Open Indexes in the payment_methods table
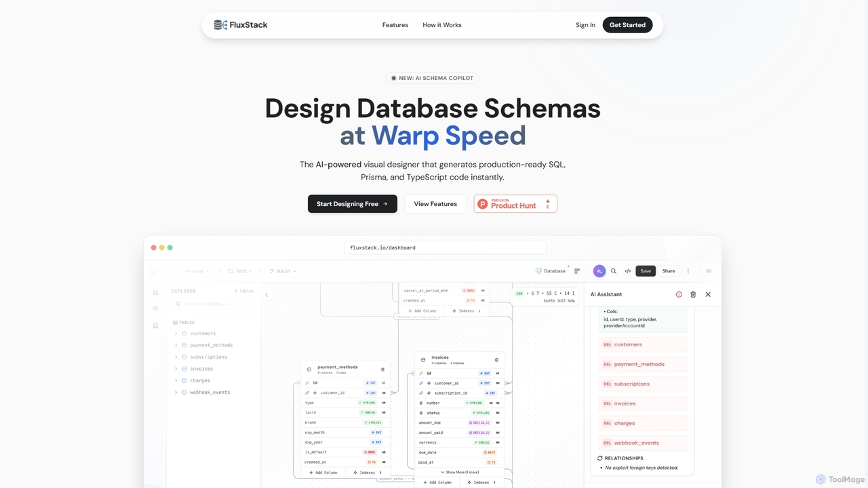 (368, 472)
